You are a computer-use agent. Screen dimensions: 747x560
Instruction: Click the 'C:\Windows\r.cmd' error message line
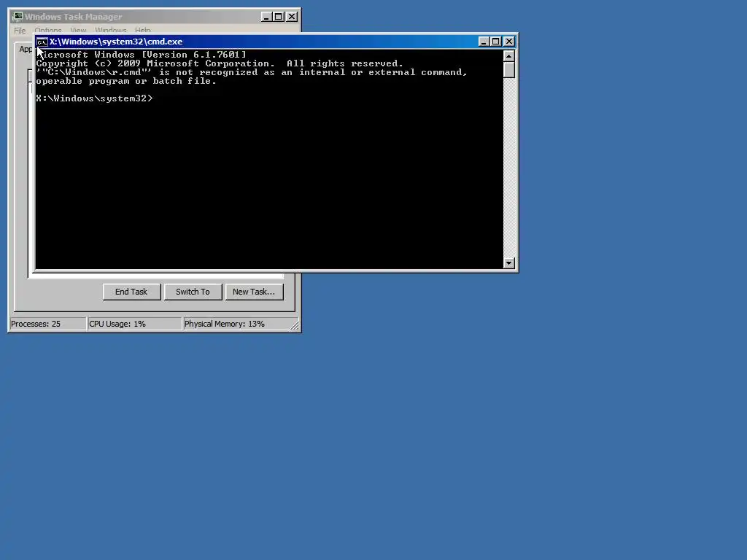coord(252,72)
